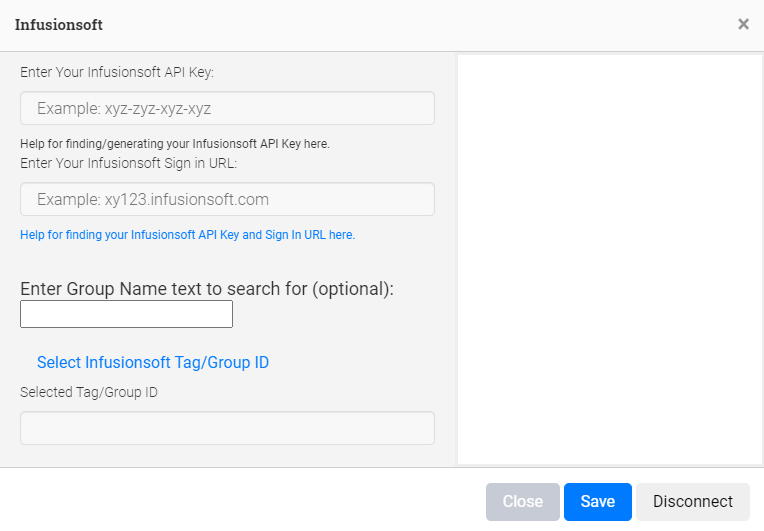Click the Infusionsoft Sign in URL field
This screenshot has height=531, width=764.
pos(227,199)
